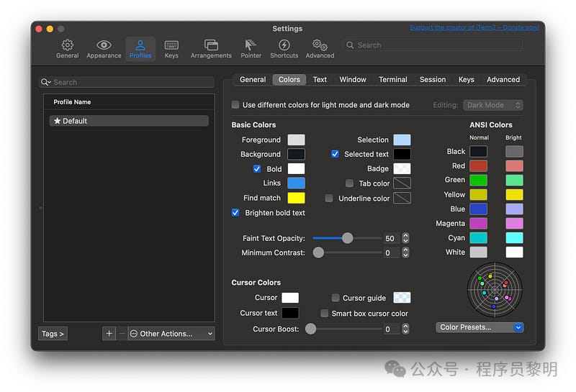This screenshot has width=576, height=392.
Task: Adjust the Cursor Boost slider
Action: [x=345, y=329]
